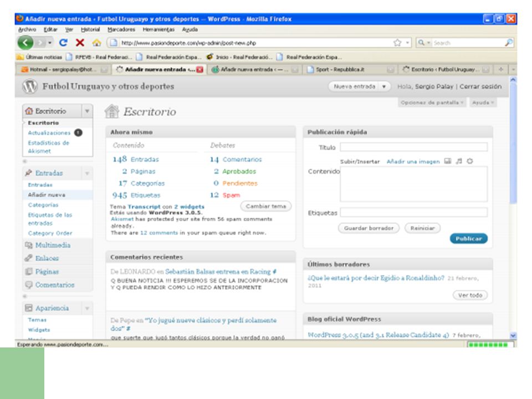The width and height of the screenshot is (532, 399).
Task: Open the Archivo menu
Action: click(27, 29)
